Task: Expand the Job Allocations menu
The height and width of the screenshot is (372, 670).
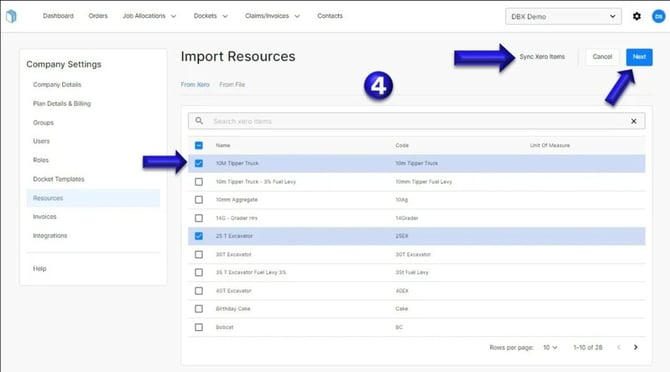Action: pyautogui.click(x=150, y=16)
